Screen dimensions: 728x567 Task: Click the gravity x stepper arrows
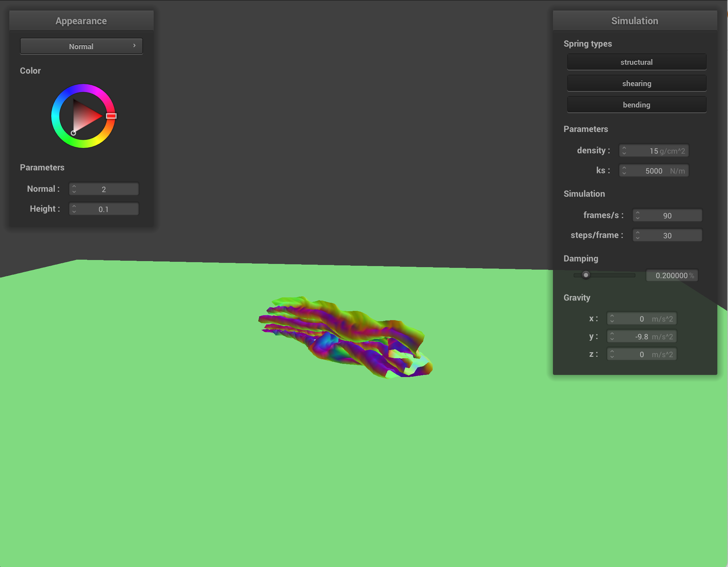[612, 318]
